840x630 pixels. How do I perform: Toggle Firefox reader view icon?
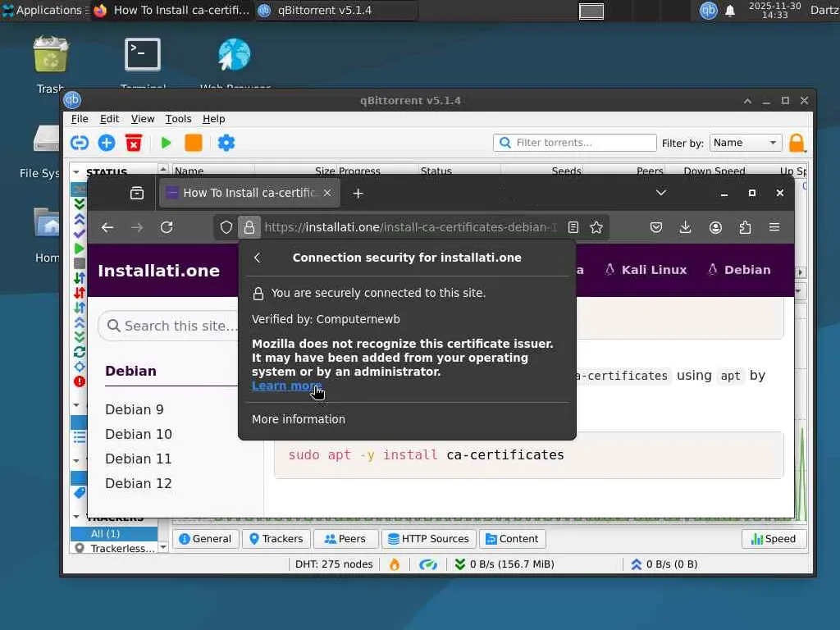point(573,228)
